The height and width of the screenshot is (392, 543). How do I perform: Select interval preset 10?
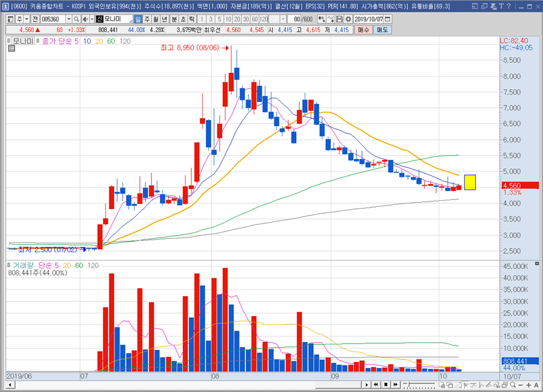(228, 19)
